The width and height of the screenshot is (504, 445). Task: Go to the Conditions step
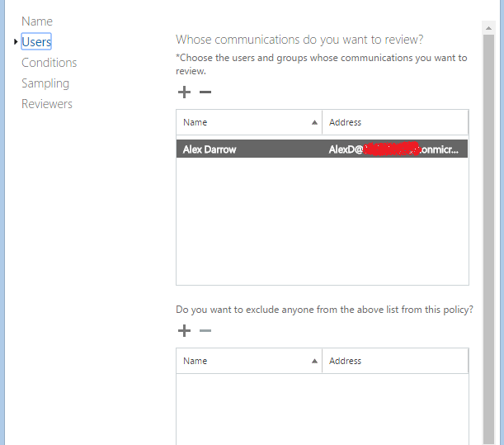click(x=49, y=63)
